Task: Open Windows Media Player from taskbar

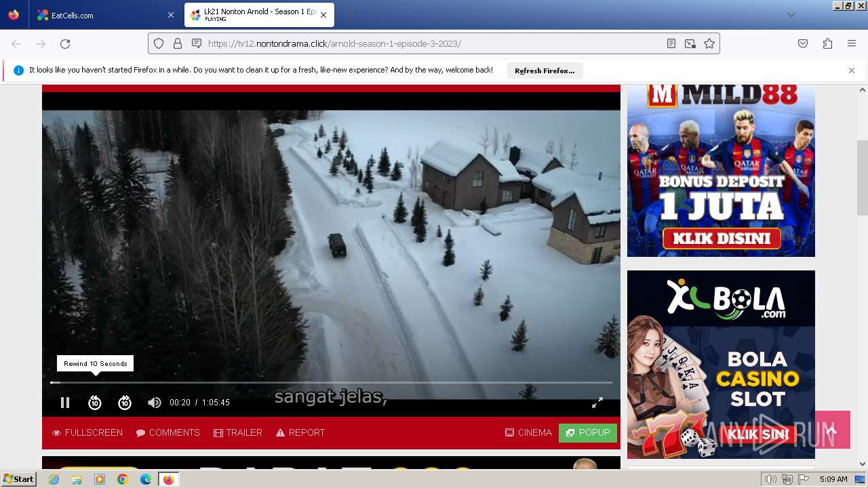Action: click(100, 479)
